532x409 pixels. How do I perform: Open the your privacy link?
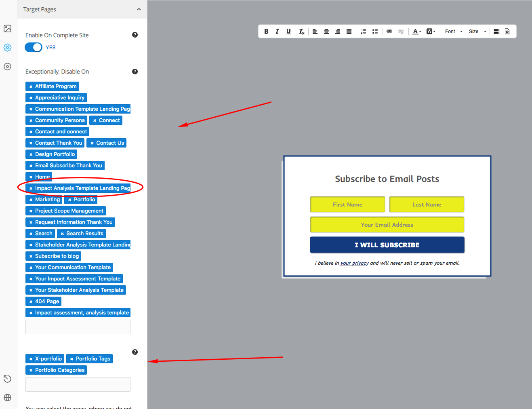354,263
